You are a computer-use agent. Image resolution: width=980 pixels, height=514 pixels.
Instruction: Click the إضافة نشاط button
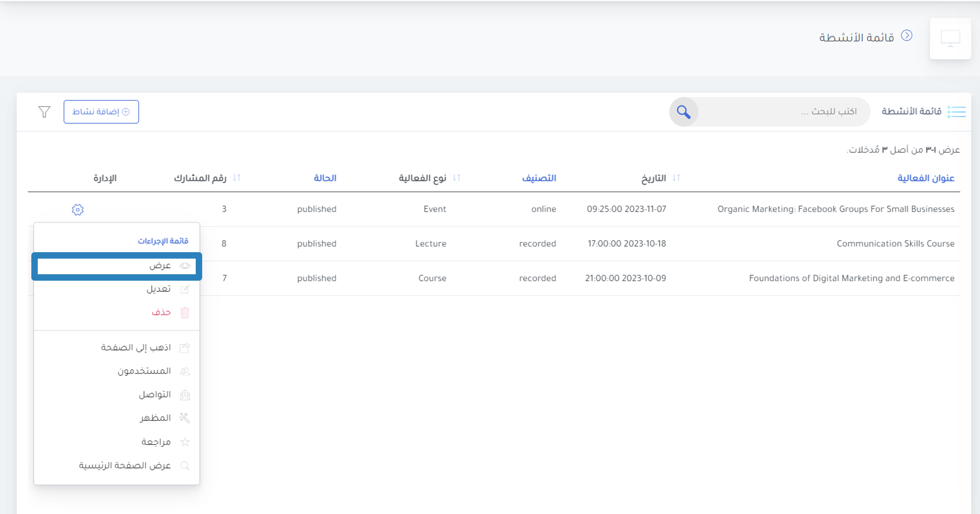pos(101,112)
